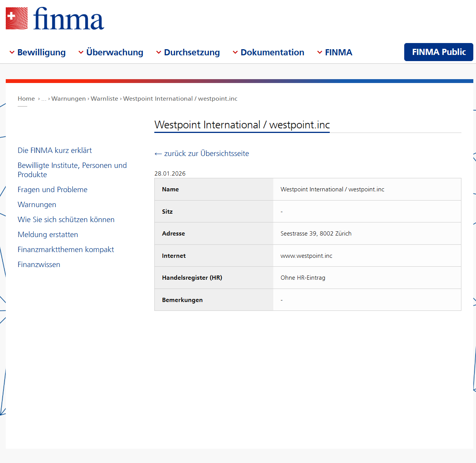Open Warnliste in the breadcrumb
Viewport: 476px width, 463px height.
click(x=104, y=99)
